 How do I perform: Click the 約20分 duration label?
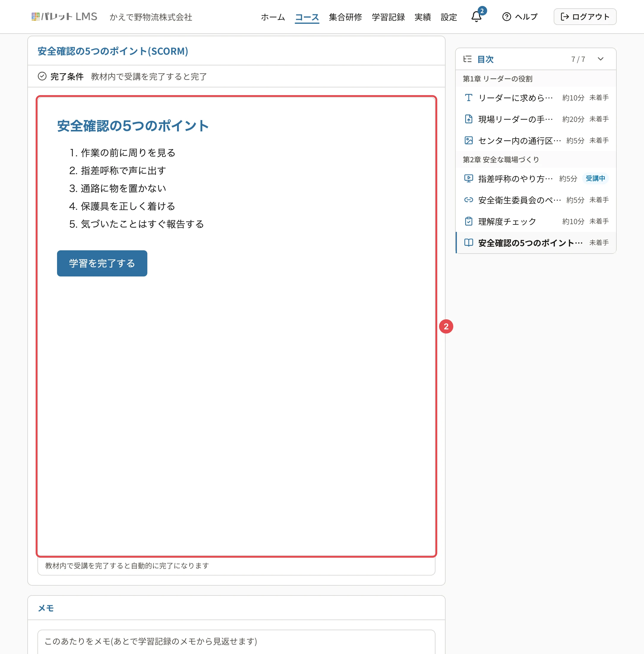[573, 119]
